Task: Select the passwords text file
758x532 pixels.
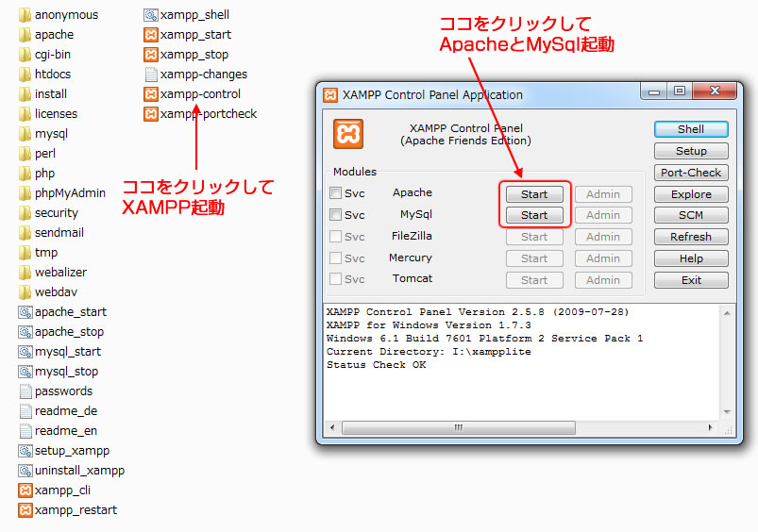Action: (56, 391)
